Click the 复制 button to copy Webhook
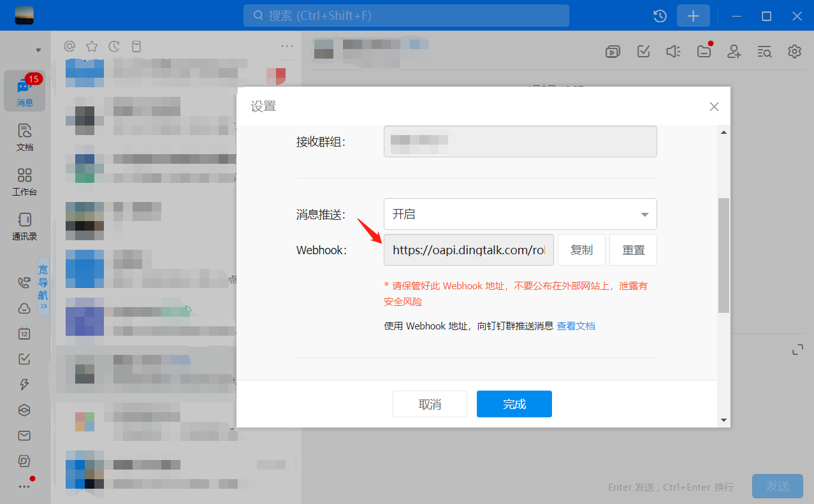The height and width of the screenshot is (504, 814). click(581, 250)
